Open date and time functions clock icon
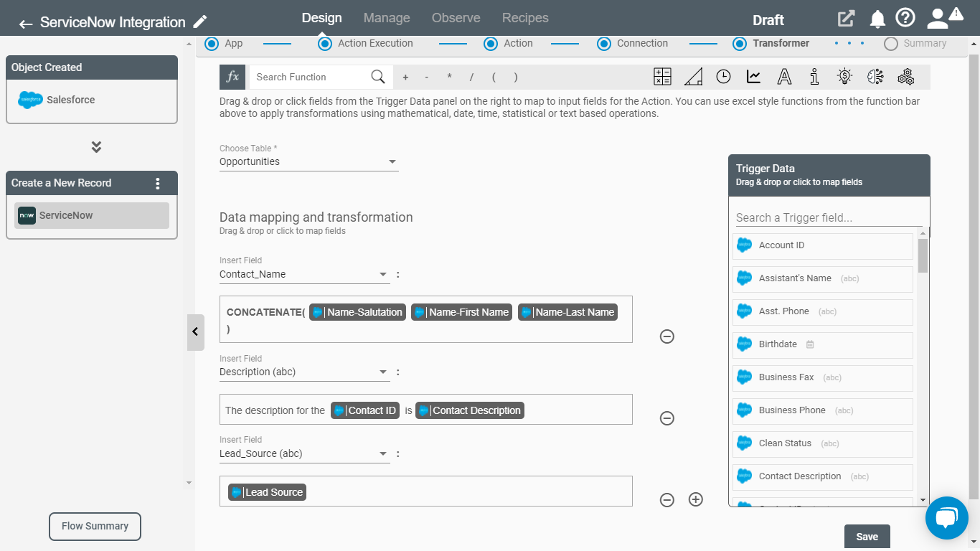The image size is (980, 551). [x=723, y=77]
